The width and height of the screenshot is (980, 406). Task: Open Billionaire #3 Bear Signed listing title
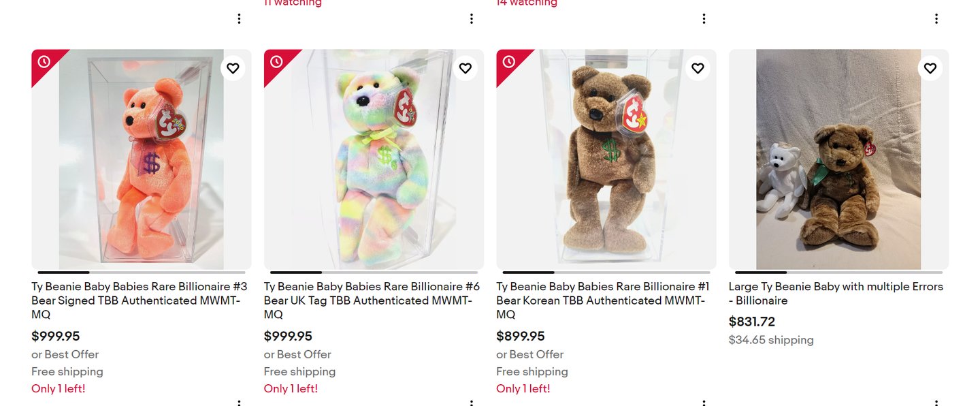[x=140, y=300]
